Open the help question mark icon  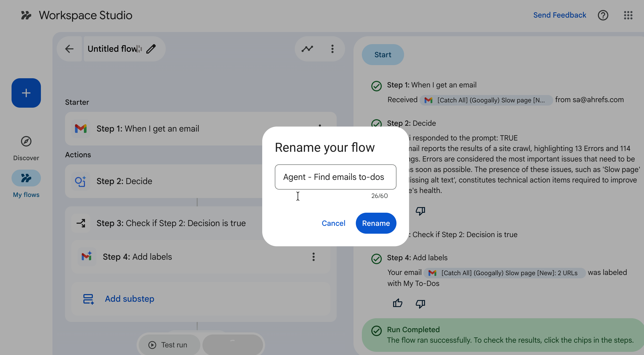click(603, 15)
